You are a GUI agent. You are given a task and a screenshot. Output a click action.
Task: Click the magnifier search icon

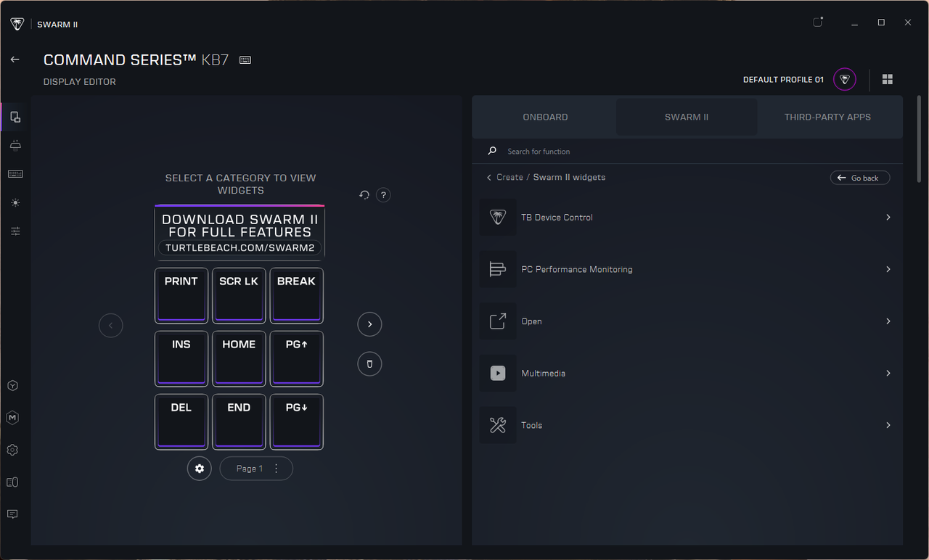point(492,151)
